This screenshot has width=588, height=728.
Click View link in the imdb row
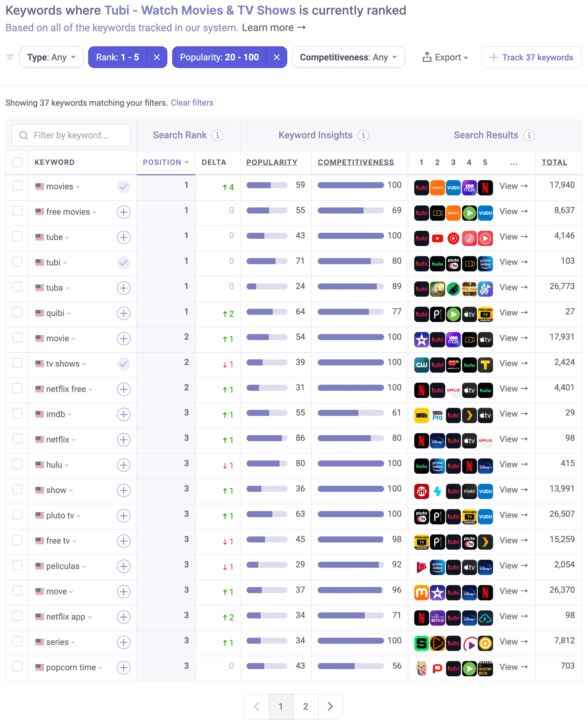[514, 414]
